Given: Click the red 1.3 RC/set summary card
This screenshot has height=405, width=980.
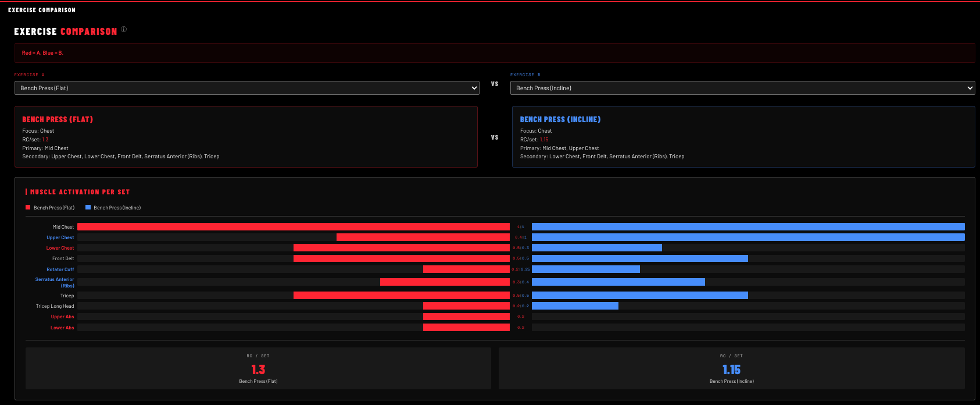Looking at the screenshot, I should [258, 368].
